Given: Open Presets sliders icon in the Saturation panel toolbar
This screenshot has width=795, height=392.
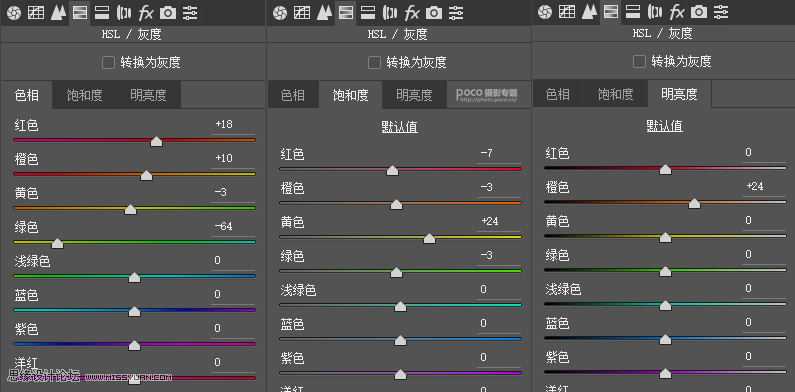Looking at the screenshot, I should pyautogui.click(x=456, y=13).
